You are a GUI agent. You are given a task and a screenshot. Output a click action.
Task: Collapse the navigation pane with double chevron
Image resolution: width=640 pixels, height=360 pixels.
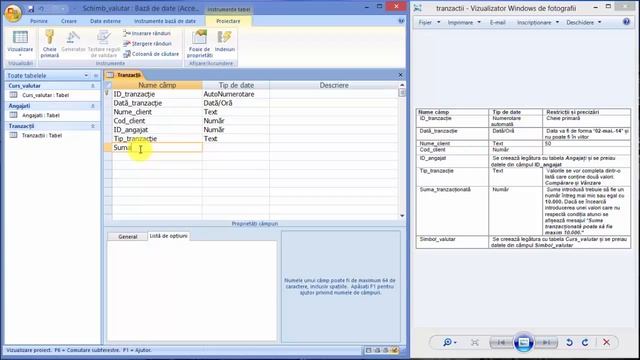96,76
